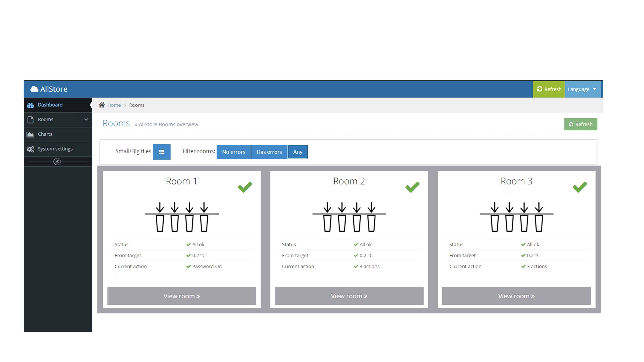Click the home icon in breadcrumb
The height and width of the screenshot is (362, 644).
102,105
